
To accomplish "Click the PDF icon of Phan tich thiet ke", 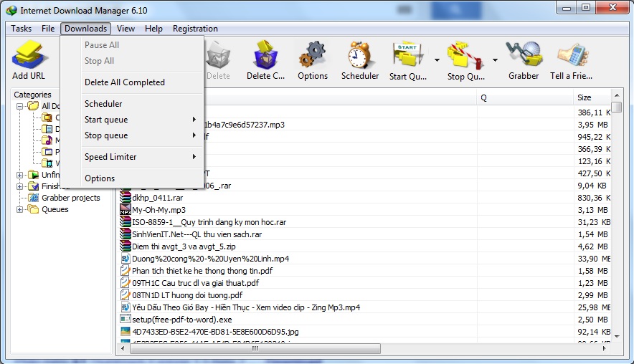I will 126,271.
